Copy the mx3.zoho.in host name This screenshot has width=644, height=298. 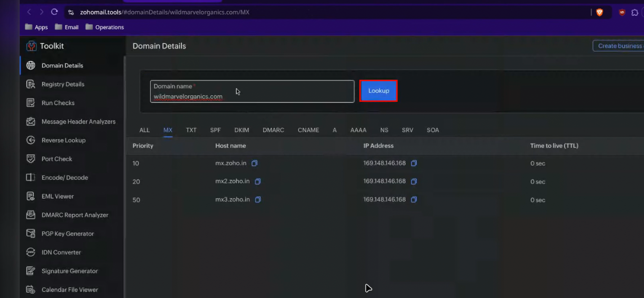tap(258, 200)
